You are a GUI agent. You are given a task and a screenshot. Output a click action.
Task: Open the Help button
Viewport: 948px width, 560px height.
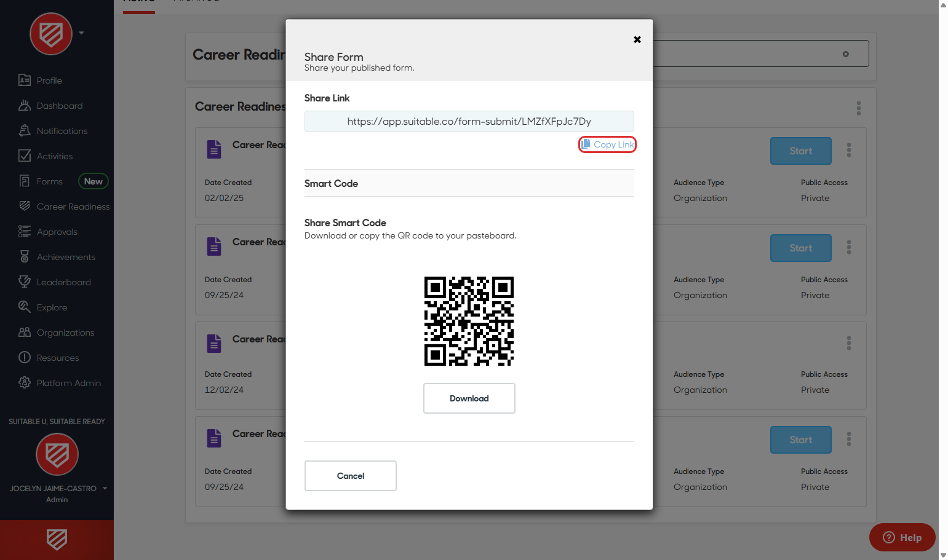(902, 537)
